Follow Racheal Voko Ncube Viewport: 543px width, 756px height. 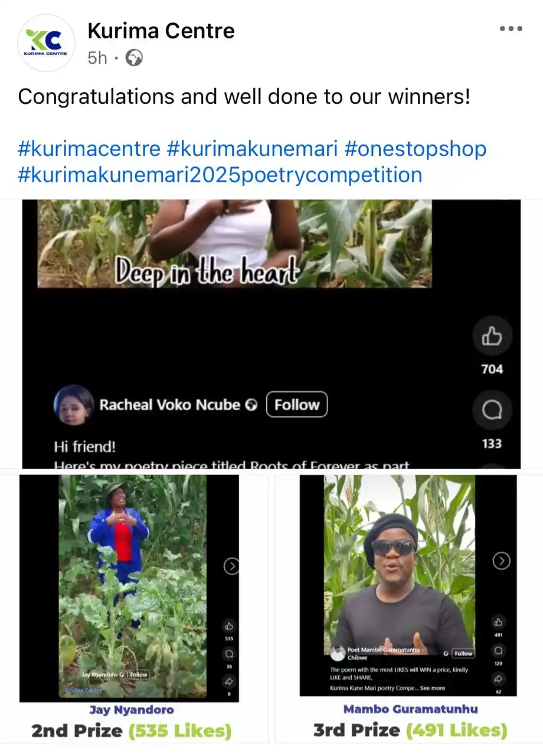point(296,405)
